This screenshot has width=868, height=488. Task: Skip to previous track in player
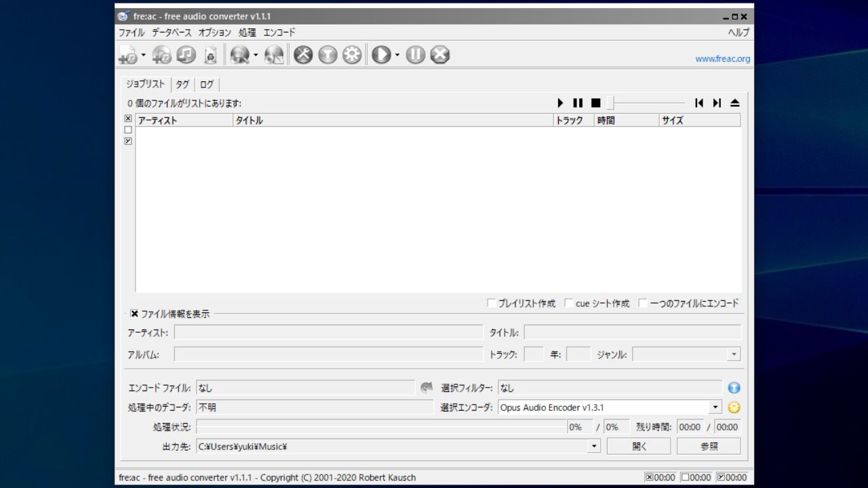(699, 103)
